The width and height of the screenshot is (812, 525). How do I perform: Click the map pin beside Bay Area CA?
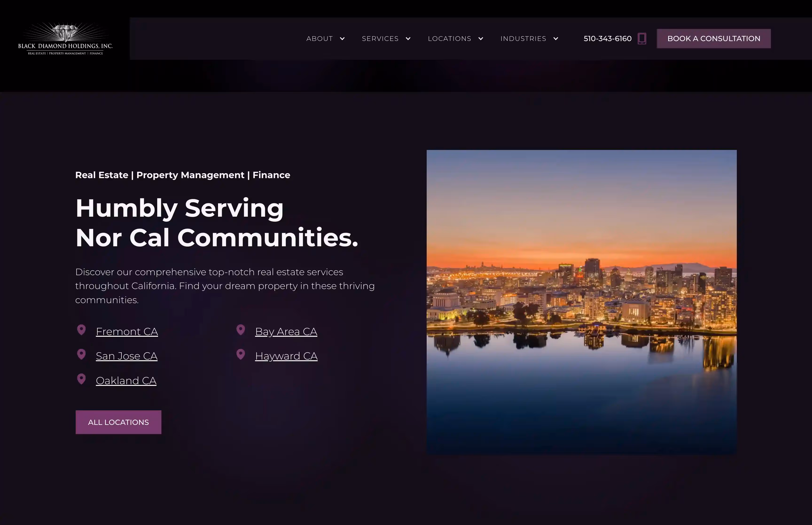click(241, 330)
